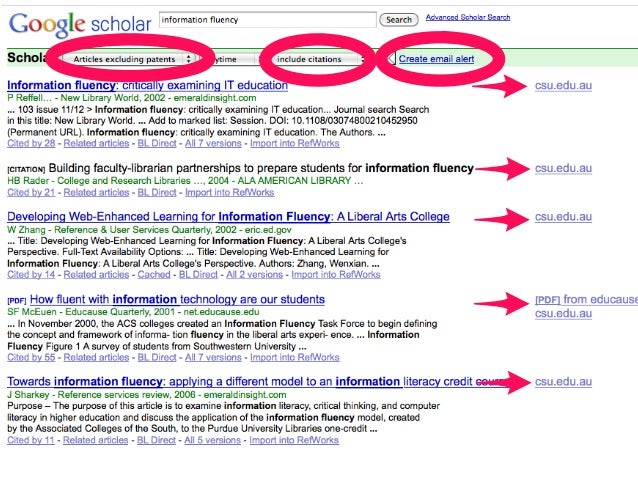The height and width of the screenshot is (479, 638).
Task: Open csu.edu.au link for SF McEuen article
Action: pyautogui.click(x=563, y=313)
